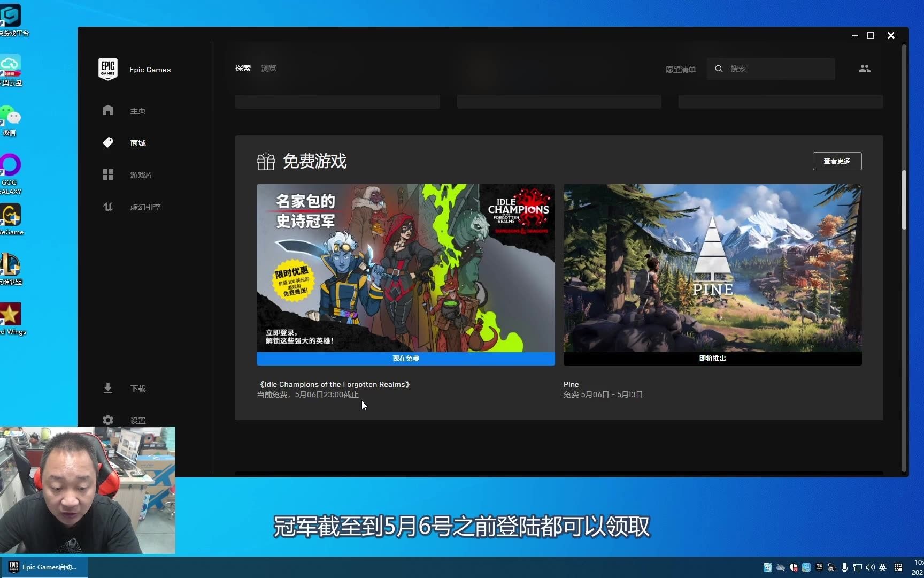The image size is (924, 578).
Task: Open the 下载 sidebar label
Action: coord(138,389)
